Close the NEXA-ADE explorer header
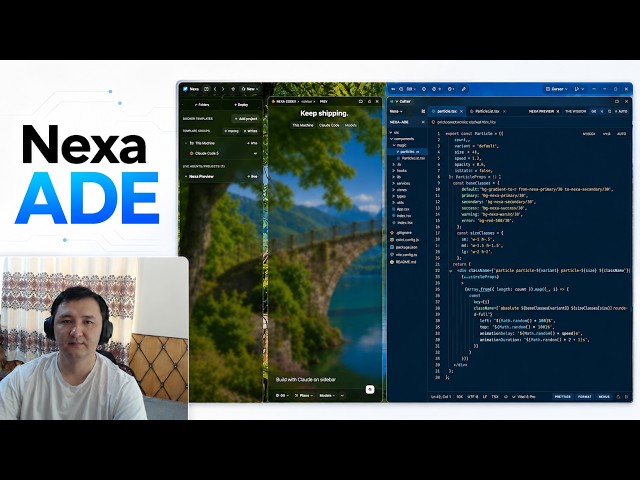Image resolution: width=640 pixels, height=480 pixels. [x=423, y=122]
